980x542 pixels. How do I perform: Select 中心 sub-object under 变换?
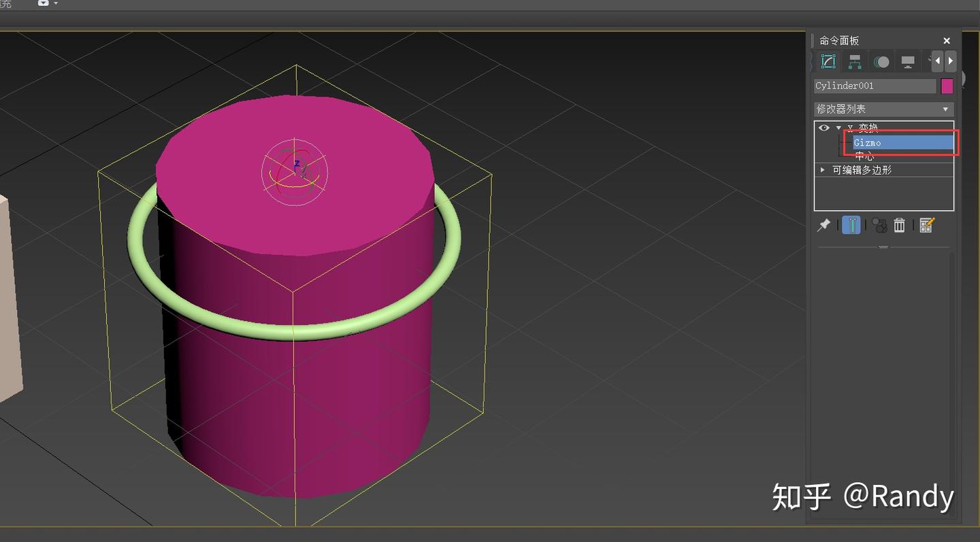(x=864, y=156)
